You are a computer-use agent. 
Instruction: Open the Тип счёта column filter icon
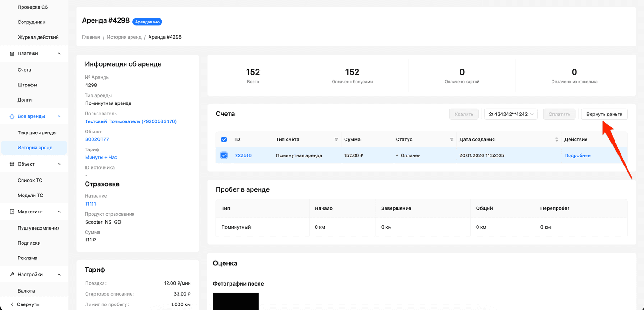coord(336,140)
